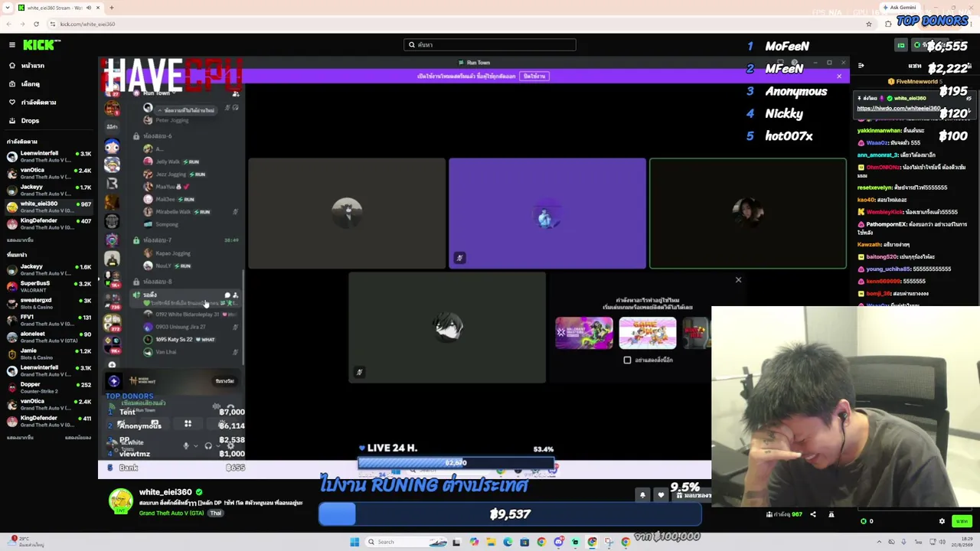Screen dimensions: 980x551
Task: Click chat username PathompornEX
Action: tap(887, 224)
